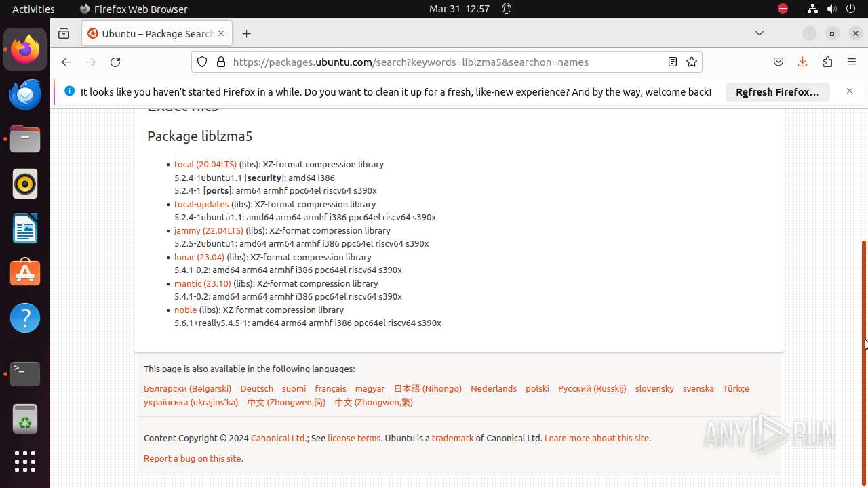Open Report a bug on this site
The image size is (868, 488).
tap(193, 458)
